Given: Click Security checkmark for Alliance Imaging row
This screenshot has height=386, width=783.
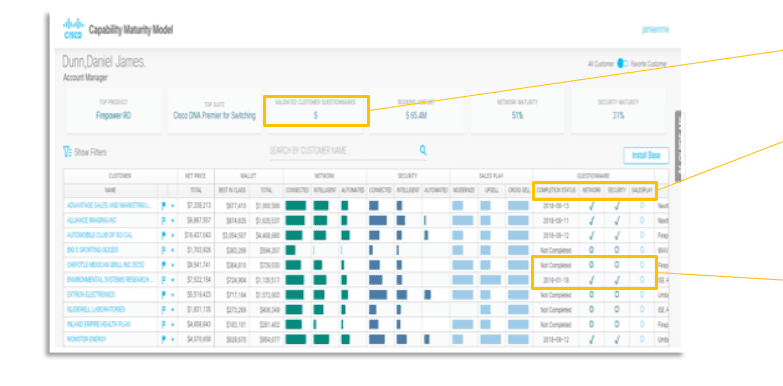Looking at the screenshot, I should 617,220.
